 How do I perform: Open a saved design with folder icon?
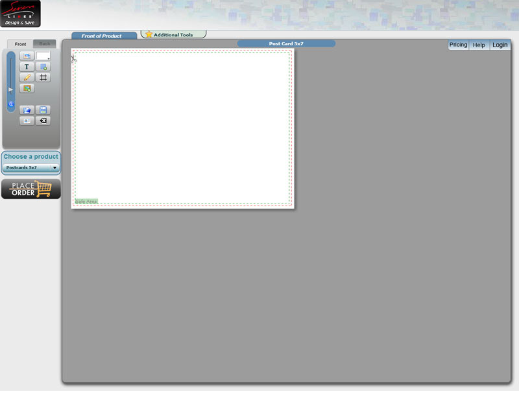27,110
